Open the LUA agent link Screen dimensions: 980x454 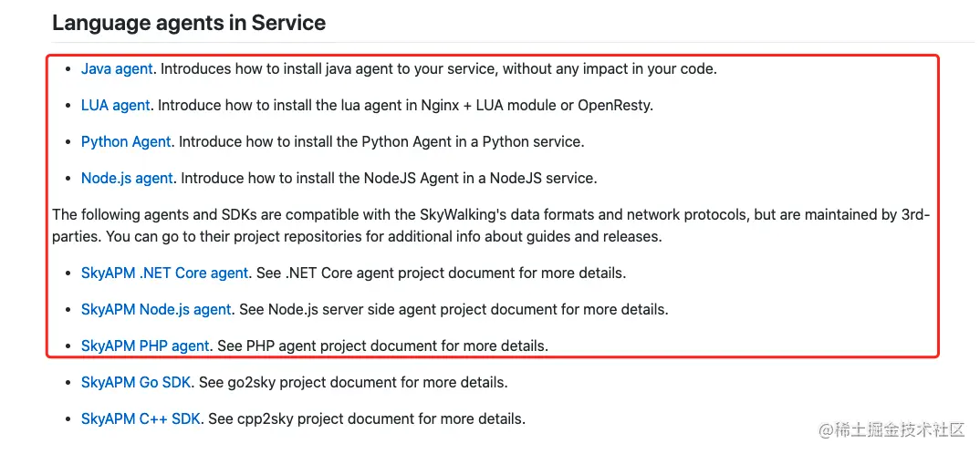tap(116, 106)
